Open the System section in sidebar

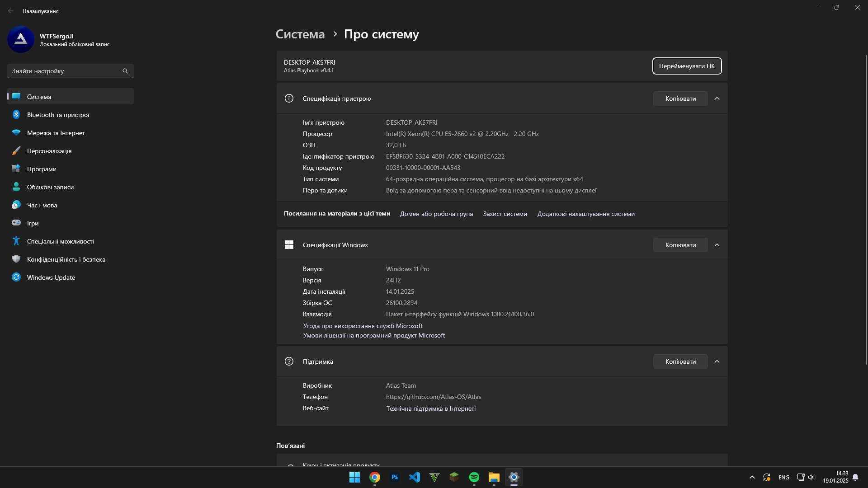71,97
